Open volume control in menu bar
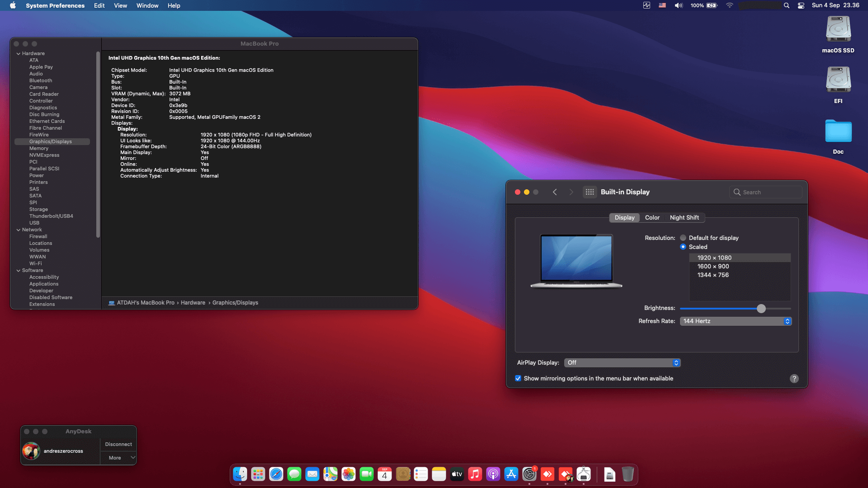Screen dimensions: 868x488 679,5
